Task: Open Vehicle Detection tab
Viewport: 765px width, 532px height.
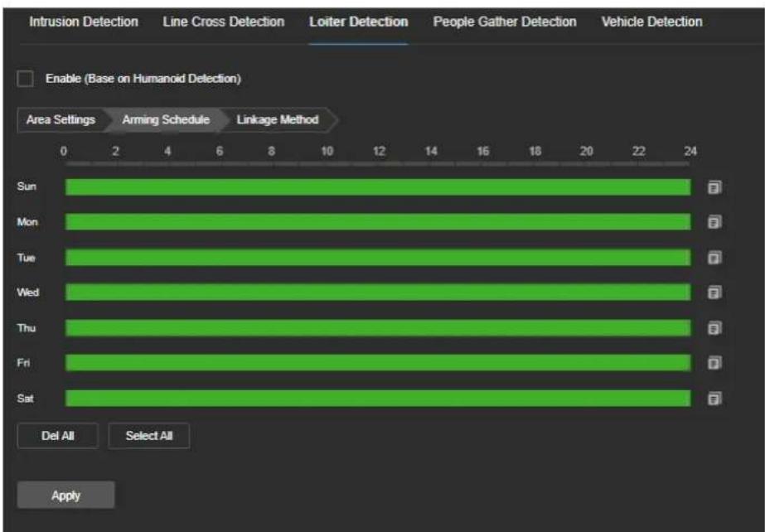Action: [x=651, y=22]
